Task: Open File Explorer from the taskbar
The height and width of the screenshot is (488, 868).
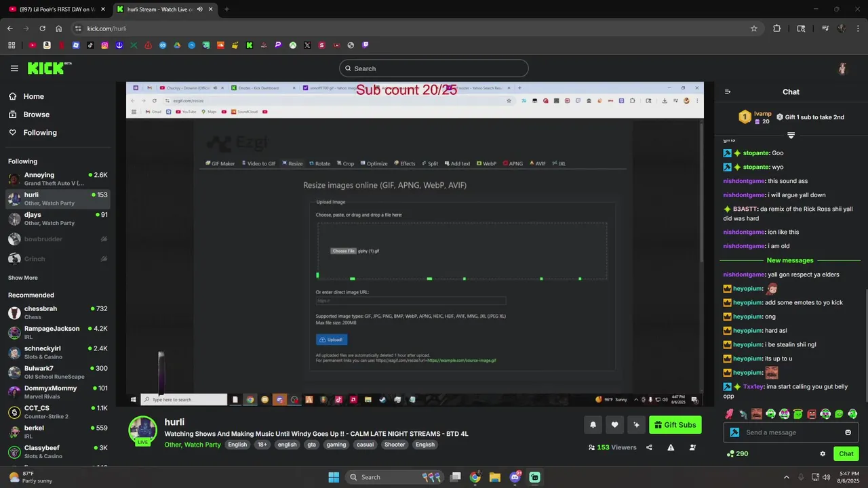Action: [x=495, y=477]
